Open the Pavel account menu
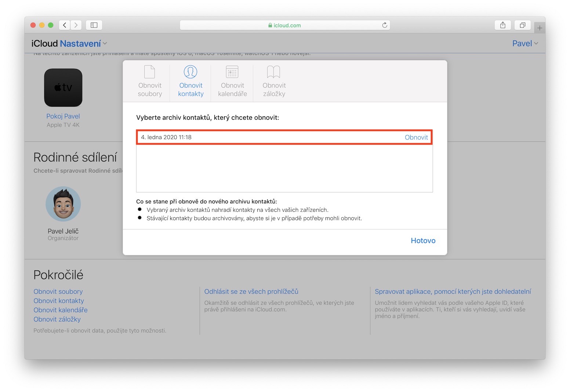 pyautogui.click(x=525, y=44)
